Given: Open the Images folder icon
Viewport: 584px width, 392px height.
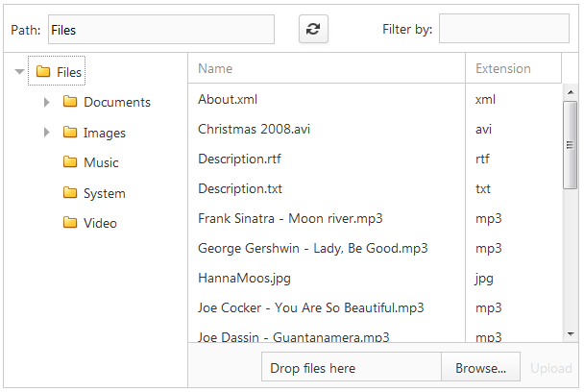Looking at the screenshot, I should (x=70, y=132).
